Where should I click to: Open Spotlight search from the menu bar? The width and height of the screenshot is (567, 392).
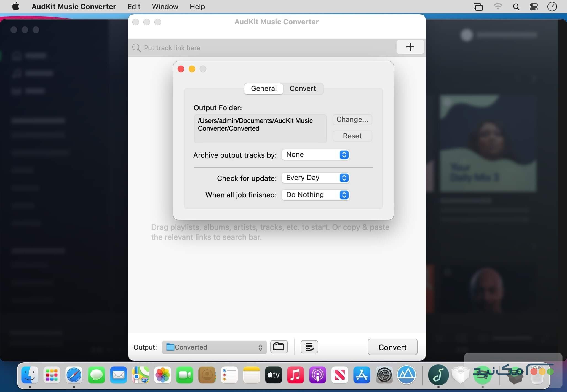[516, 6]
